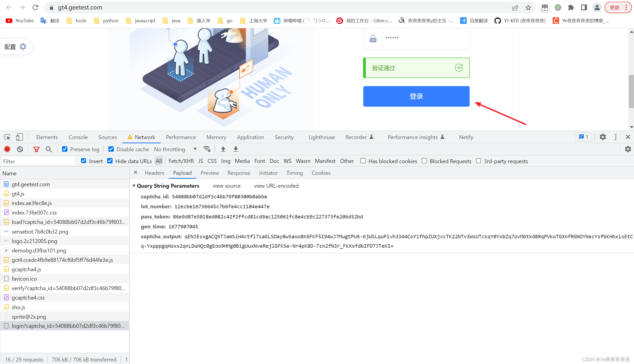Open network search with magnifier icon
Screen dimensions: 634x364
[x=49, y=149]
